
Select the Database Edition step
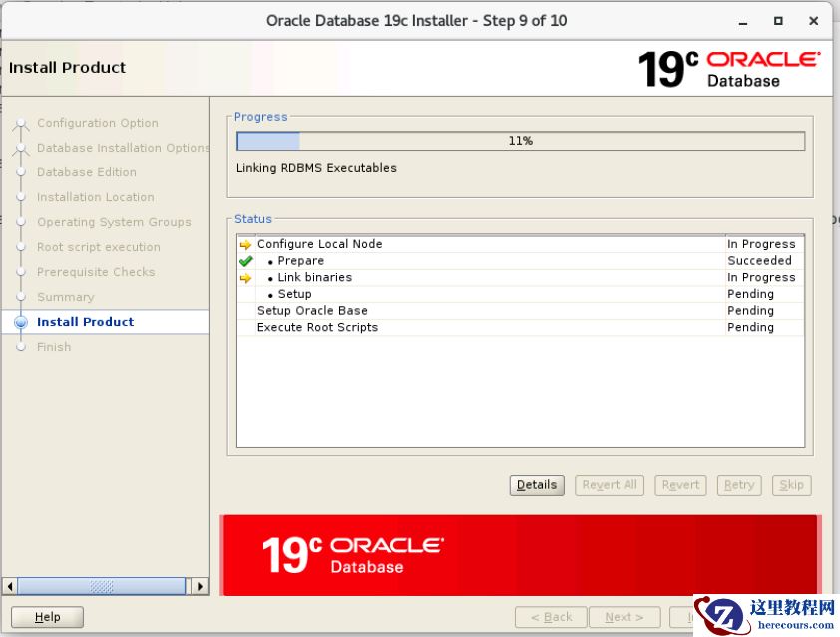click(86, 172)
